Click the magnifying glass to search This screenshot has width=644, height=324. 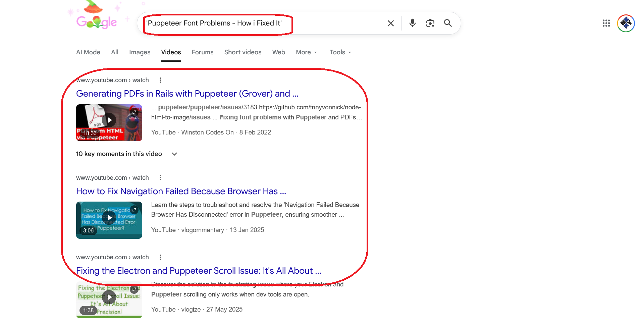coord(448,23)
